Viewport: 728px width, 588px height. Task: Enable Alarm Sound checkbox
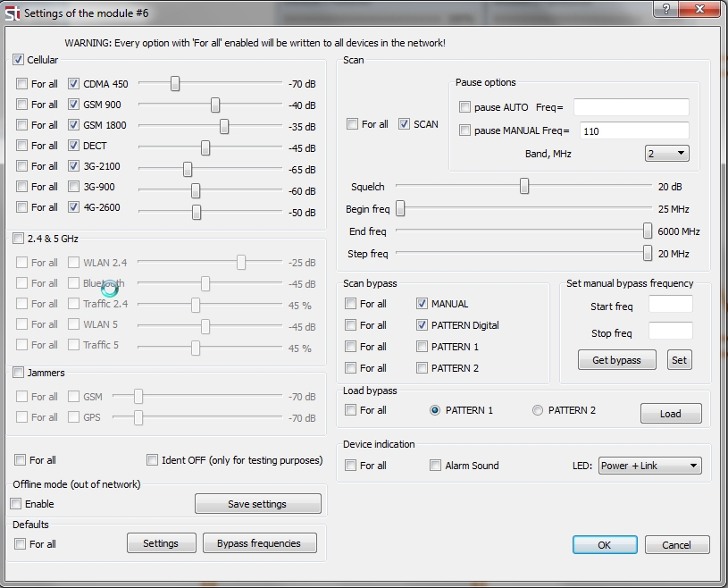click(x=435, y=465)
